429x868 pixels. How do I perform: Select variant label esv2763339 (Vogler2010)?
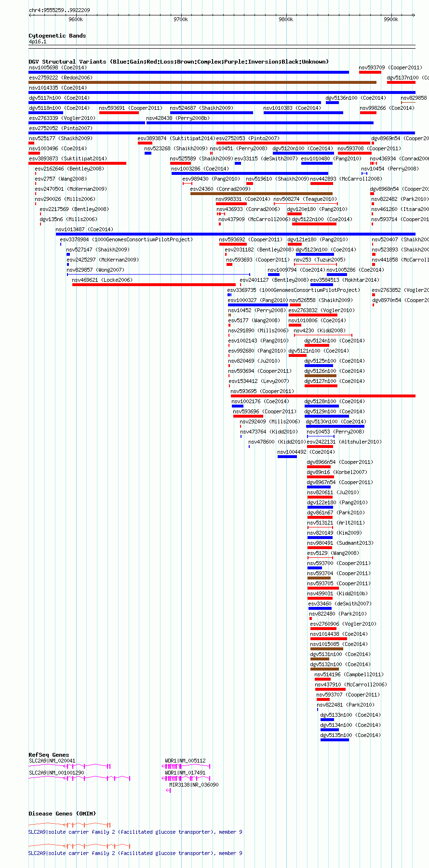[x=62, y=118]
